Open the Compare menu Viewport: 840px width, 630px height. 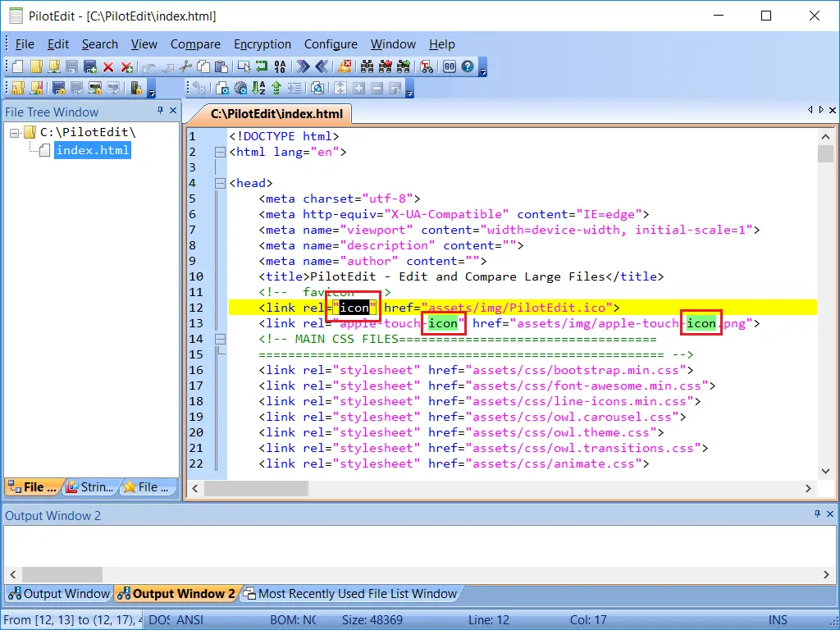[x=195, y=44]
